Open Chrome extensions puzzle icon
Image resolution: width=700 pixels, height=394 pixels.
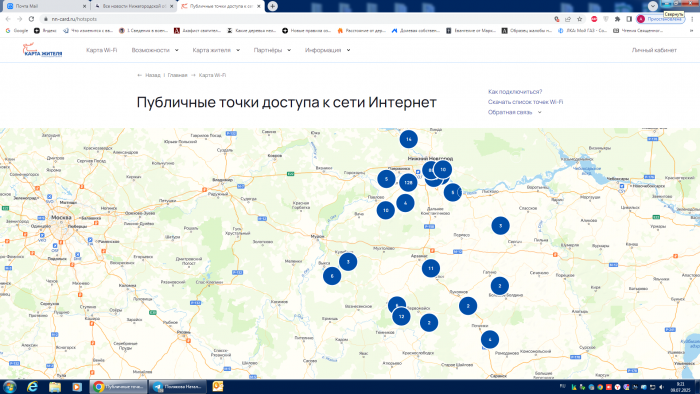click(x=617, y=19)
